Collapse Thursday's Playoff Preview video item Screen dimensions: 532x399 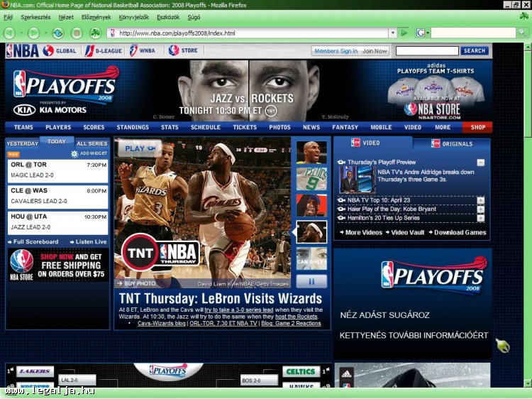(x=480, y=163)
